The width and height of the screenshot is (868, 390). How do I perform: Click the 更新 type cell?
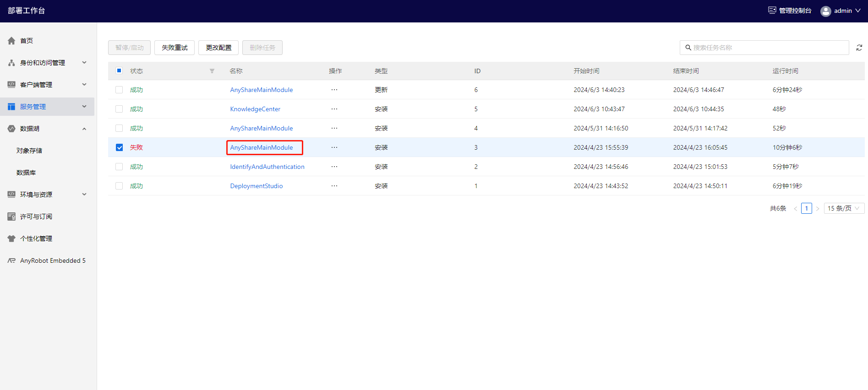pos(381,90)
